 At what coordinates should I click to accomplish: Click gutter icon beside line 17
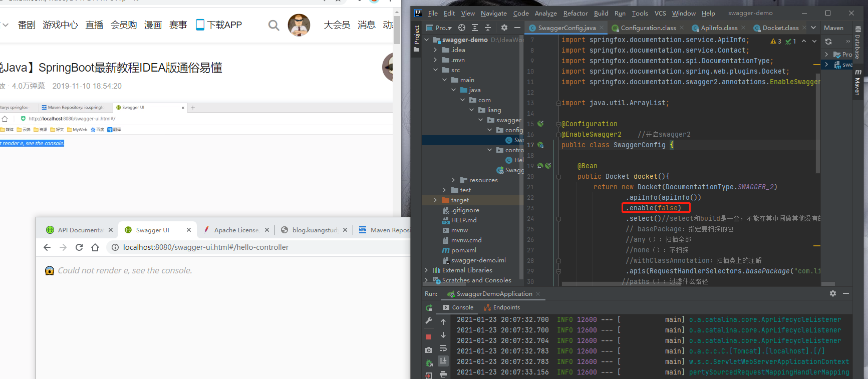[540, 145]
